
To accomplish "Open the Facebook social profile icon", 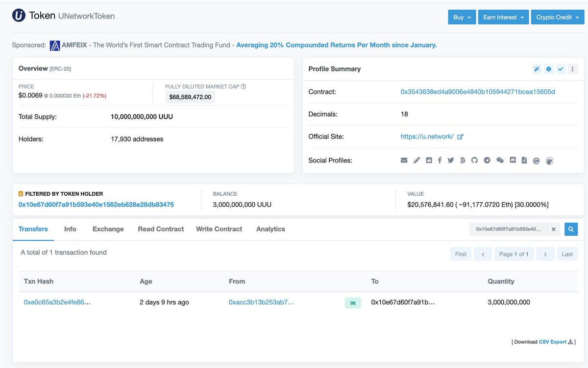I will pos(440,160).
